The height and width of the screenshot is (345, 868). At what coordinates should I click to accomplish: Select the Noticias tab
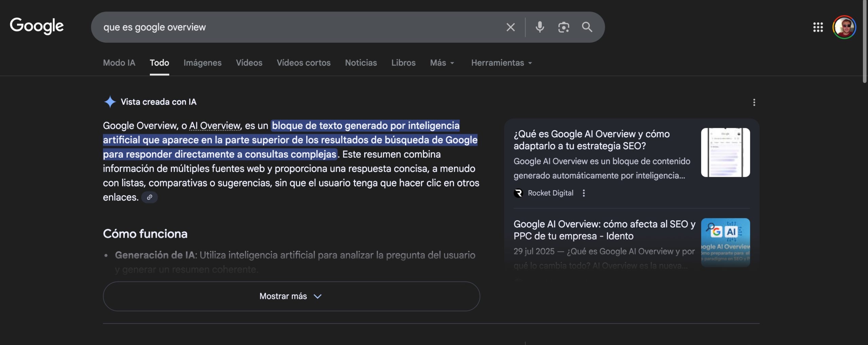361,63
